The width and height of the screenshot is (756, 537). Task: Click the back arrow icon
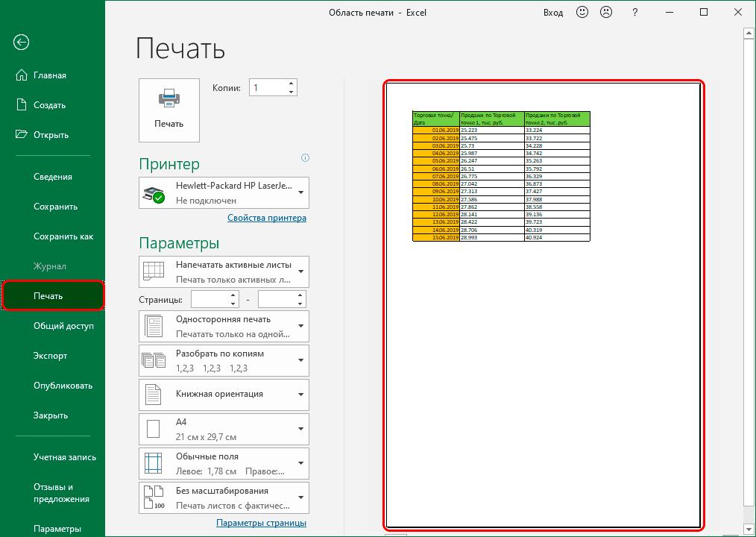click(x=21, y=43)
